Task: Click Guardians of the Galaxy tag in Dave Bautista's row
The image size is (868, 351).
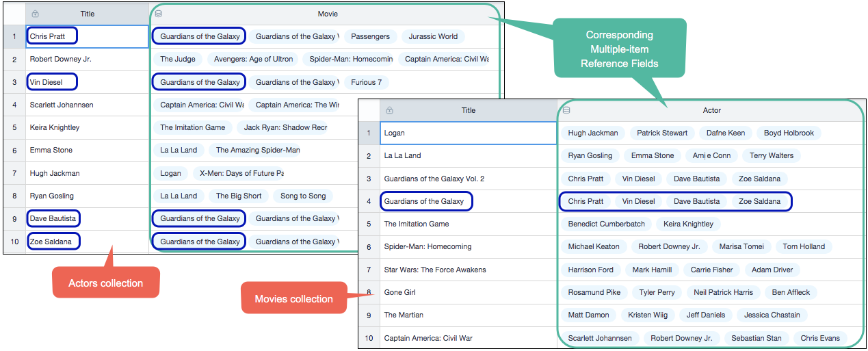Action: 200,218
